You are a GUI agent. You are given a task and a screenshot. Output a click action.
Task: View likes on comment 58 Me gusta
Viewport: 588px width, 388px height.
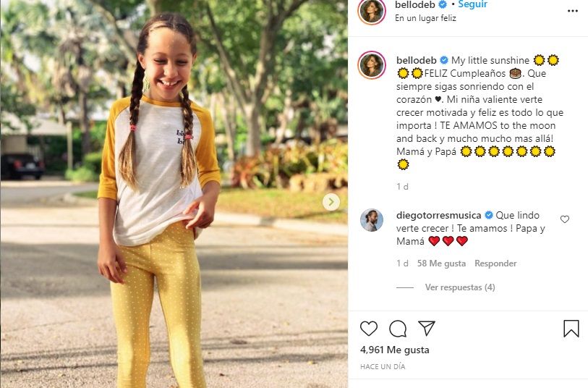441,263
